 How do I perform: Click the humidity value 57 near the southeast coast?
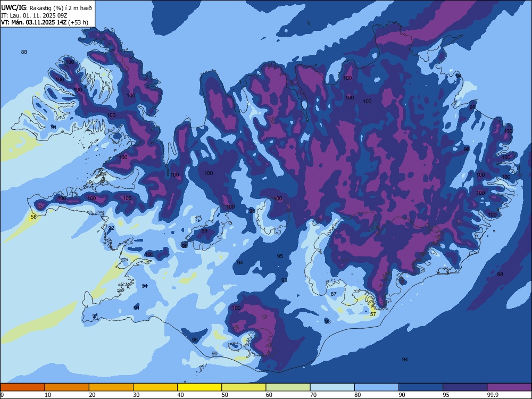(x=373, y=314)
